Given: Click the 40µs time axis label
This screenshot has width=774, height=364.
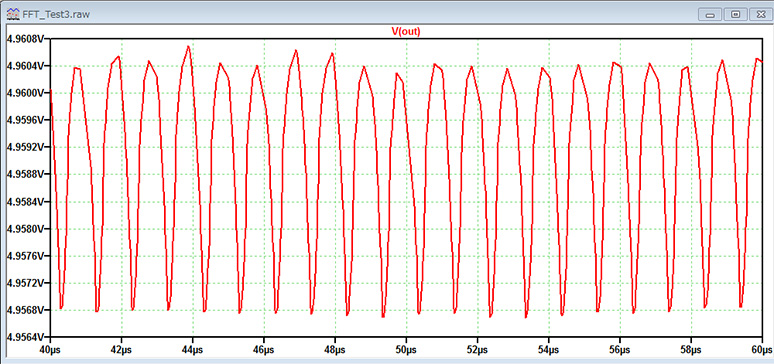Looking at the screenshot, I should [x=50, y=349].
